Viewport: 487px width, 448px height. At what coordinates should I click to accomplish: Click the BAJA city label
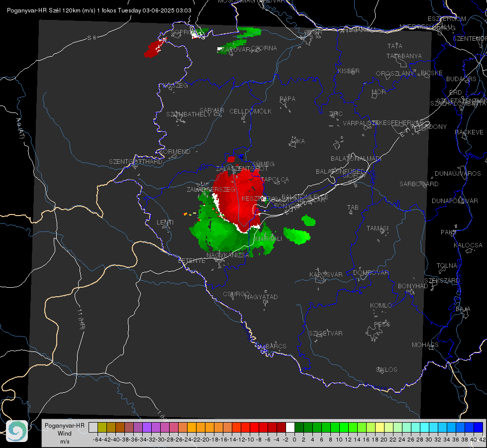point(463,309)
